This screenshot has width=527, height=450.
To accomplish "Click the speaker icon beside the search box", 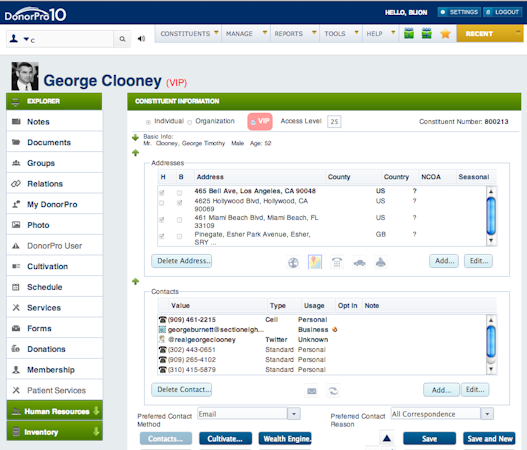I will [x=141, y=39].
